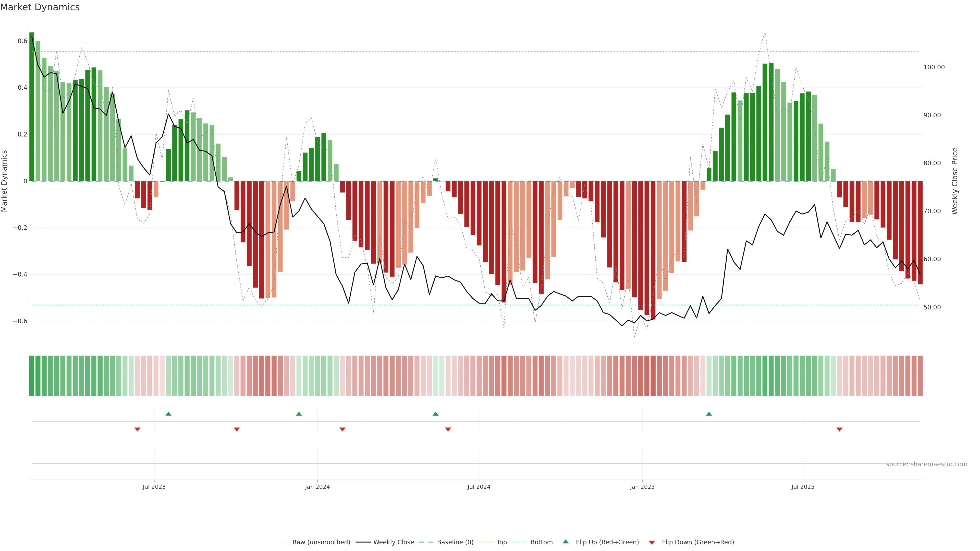Click the red flip-down triangle marker after Jul 2025
This screenshot has width=980, height=551.
tap(840, 429)
